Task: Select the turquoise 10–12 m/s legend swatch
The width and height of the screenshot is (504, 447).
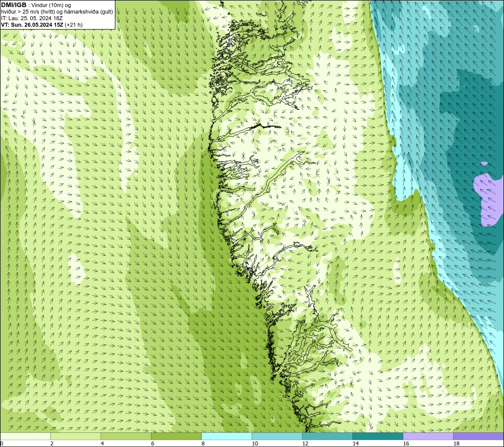Action: pos(277,436)
